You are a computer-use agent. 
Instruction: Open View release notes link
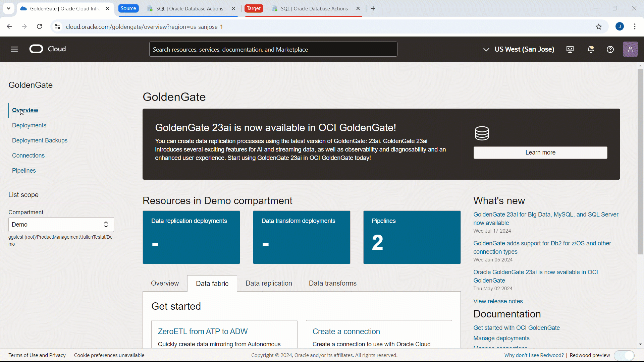[x=500, y=301]
